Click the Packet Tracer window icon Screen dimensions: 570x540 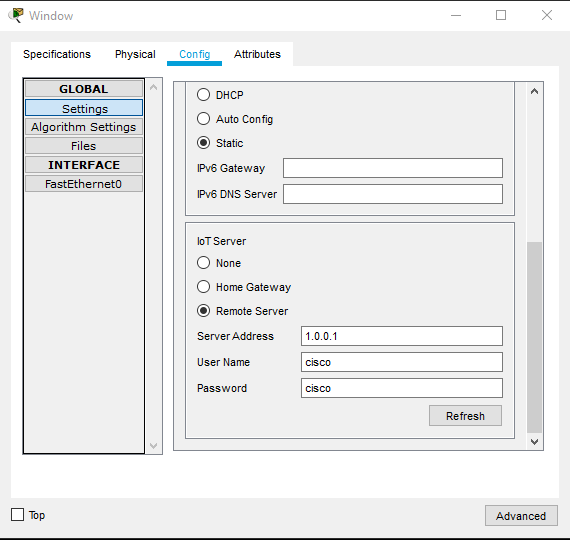16,15
